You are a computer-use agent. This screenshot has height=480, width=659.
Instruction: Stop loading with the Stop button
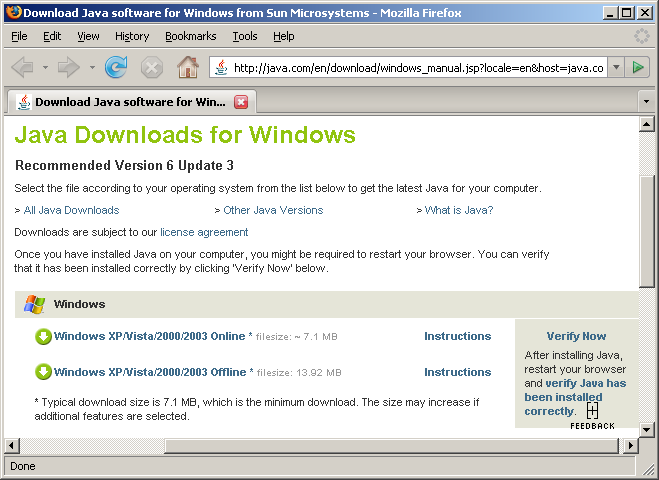[x=152, y=67]
